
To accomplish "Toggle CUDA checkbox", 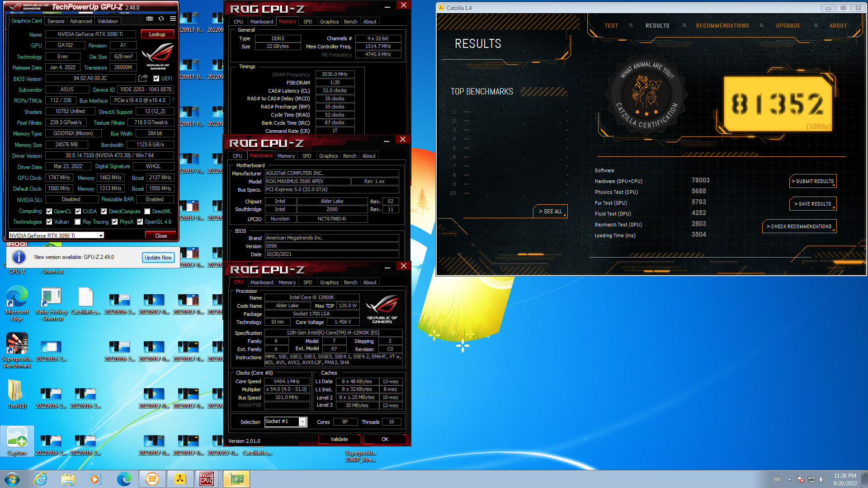I will click(78, 211).
